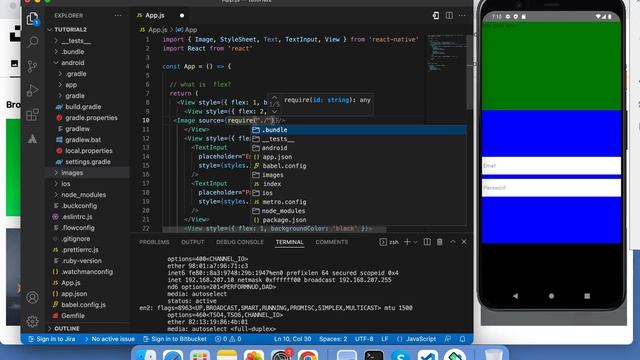Click No active issue in status bar
Viewport: 640px width, 360px height.
click(109, 339)
